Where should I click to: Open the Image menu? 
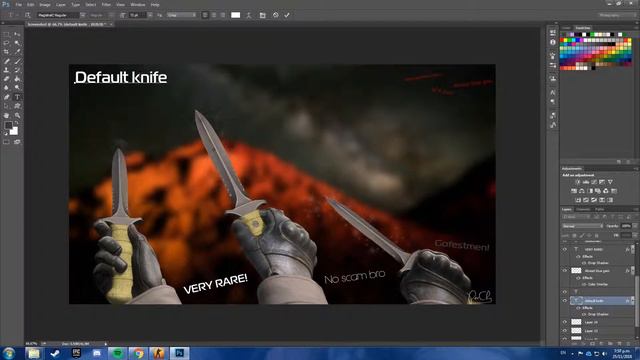(x=45, y=4)
